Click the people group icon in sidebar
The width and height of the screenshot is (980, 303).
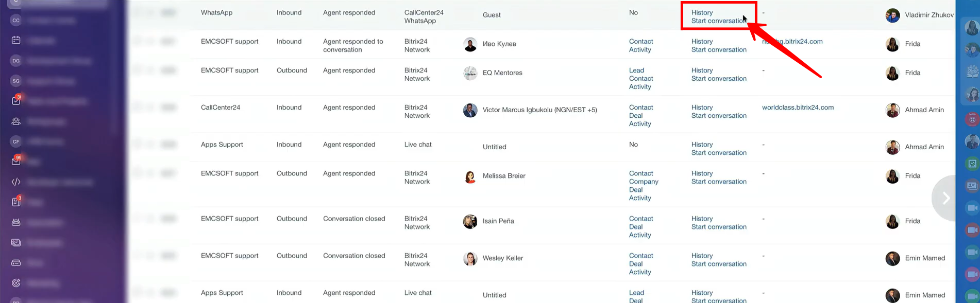click(16, 121)
